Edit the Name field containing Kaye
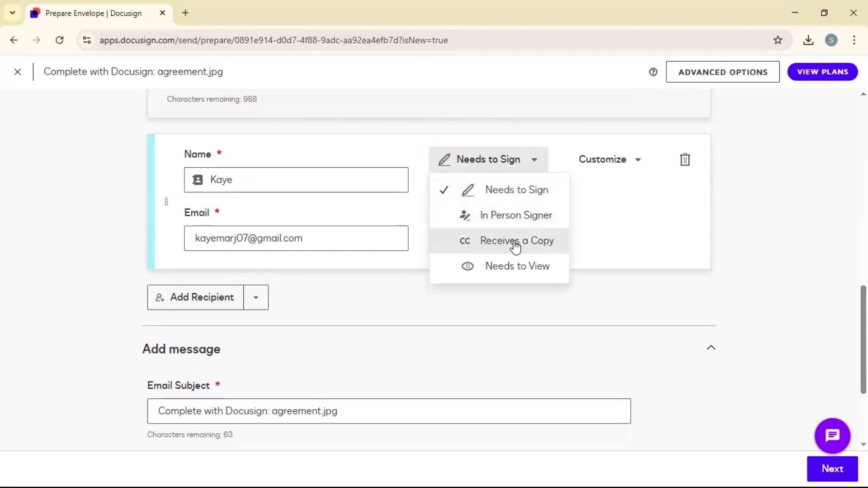Image resolution: width=868 pixels, height=488 pixels. 296,180
